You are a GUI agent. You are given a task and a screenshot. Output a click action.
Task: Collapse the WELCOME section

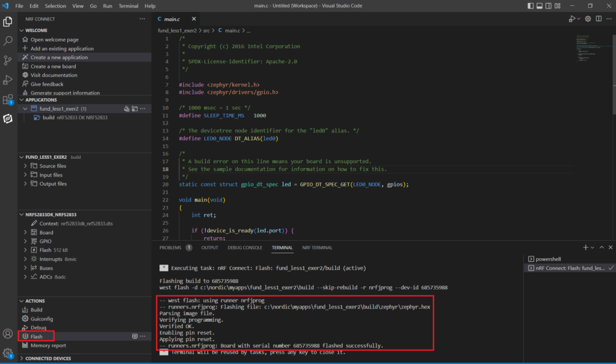click(x=22, y=30)
